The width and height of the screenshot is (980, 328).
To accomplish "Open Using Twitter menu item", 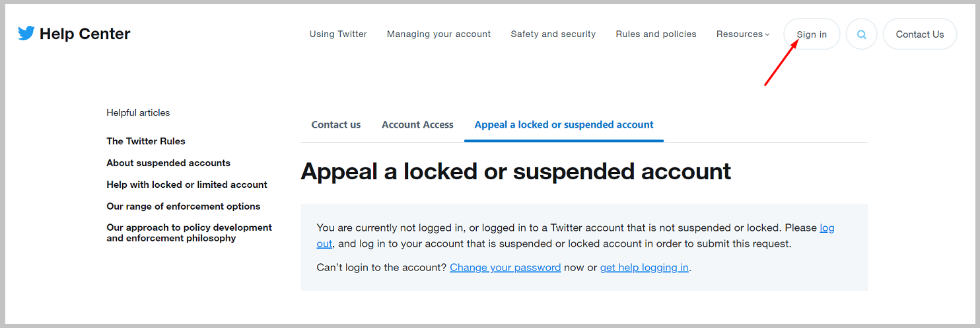I will point(338,34).
